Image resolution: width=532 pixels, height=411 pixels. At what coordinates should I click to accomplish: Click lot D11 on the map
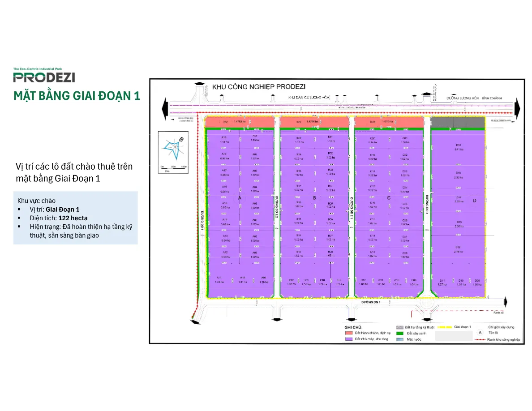pos(442,283)
